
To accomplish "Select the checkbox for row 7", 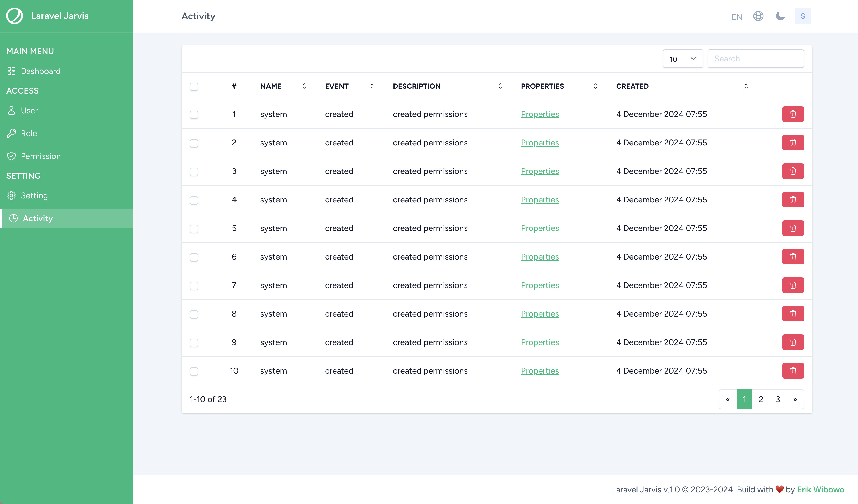I will tap(194, 285).
